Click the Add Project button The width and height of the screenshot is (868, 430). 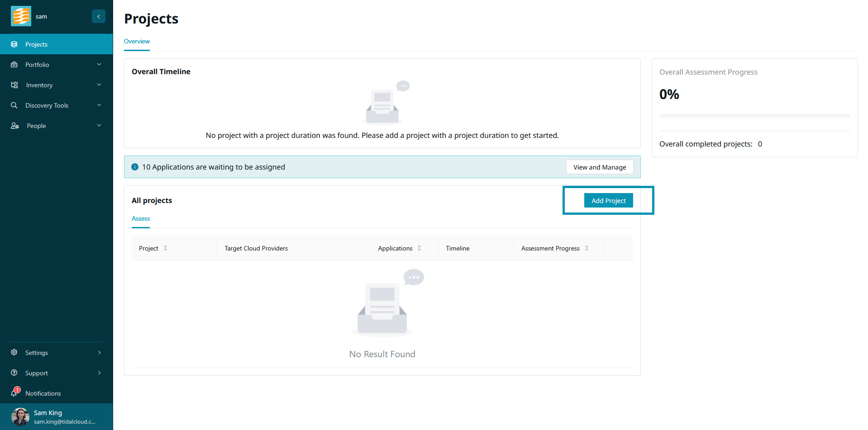tap(608, 201)
